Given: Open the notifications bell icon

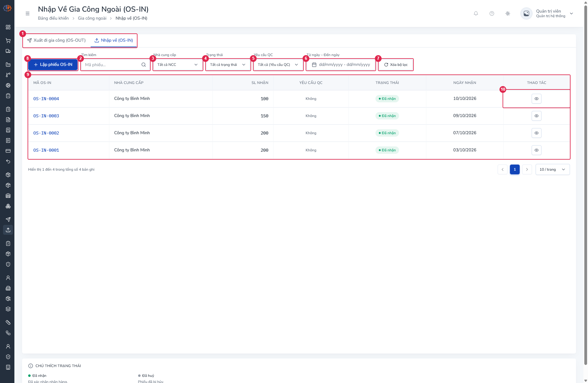Looking at the screenshot, I should pos(476,13).
